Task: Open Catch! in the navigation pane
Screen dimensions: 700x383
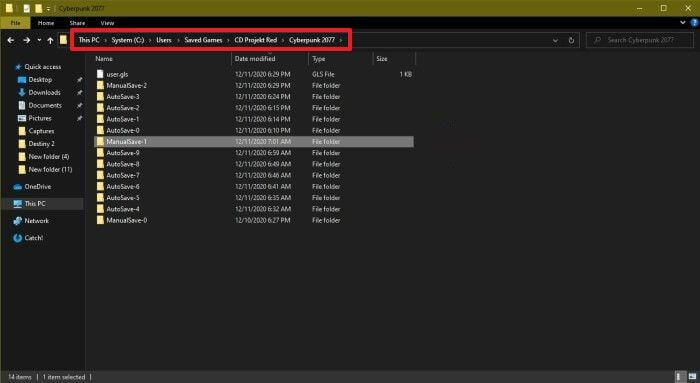Action: pyautogui.click(x=33, y=238)
